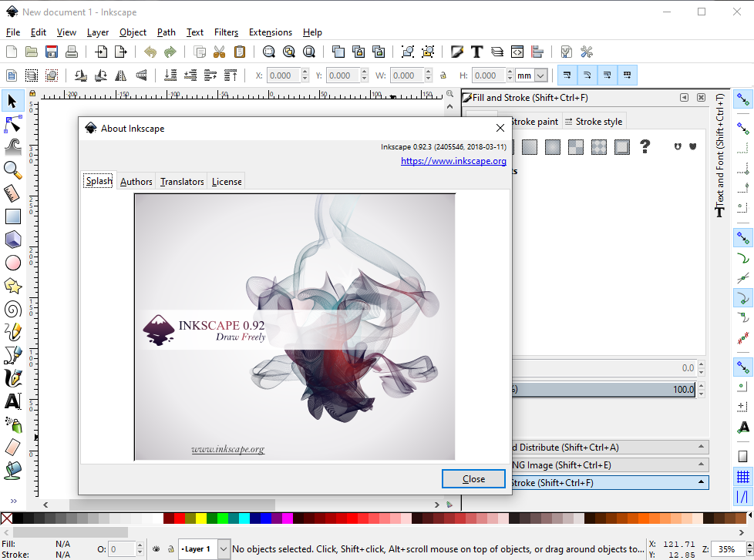The image size is (754, 560).
Task: Close the About Inkscape dialog
Action: [x=473, y=478]
